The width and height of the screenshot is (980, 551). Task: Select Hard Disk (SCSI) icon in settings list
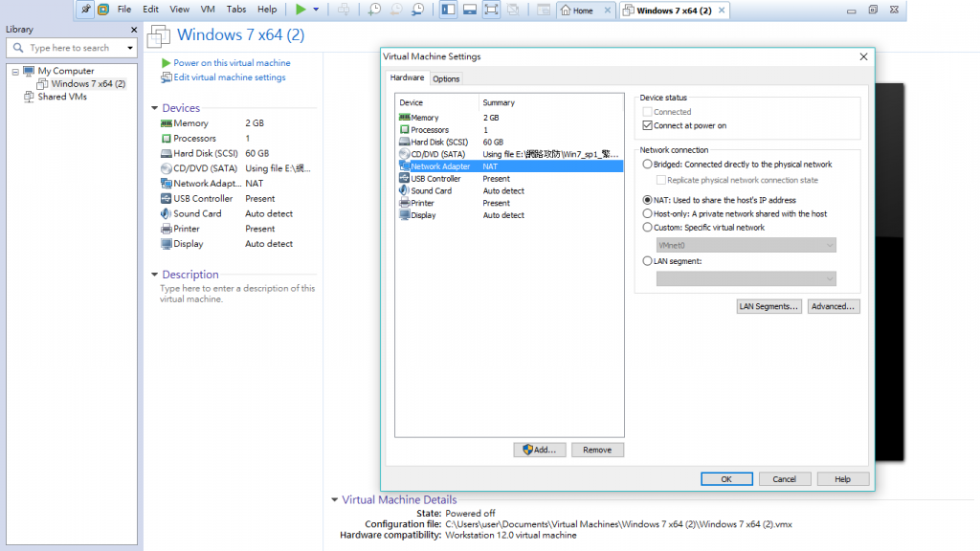(405, 142)
